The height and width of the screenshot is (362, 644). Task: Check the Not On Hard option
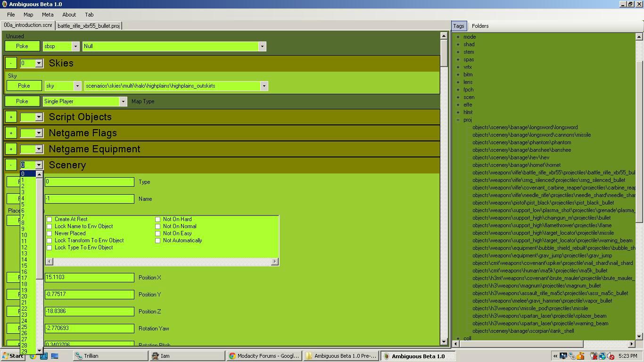pos(158,219)
